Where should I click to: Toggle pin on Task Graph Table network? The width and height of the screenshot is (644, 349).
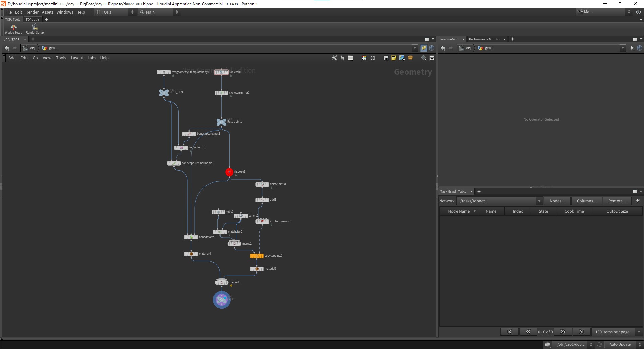[x=638, y=201]
